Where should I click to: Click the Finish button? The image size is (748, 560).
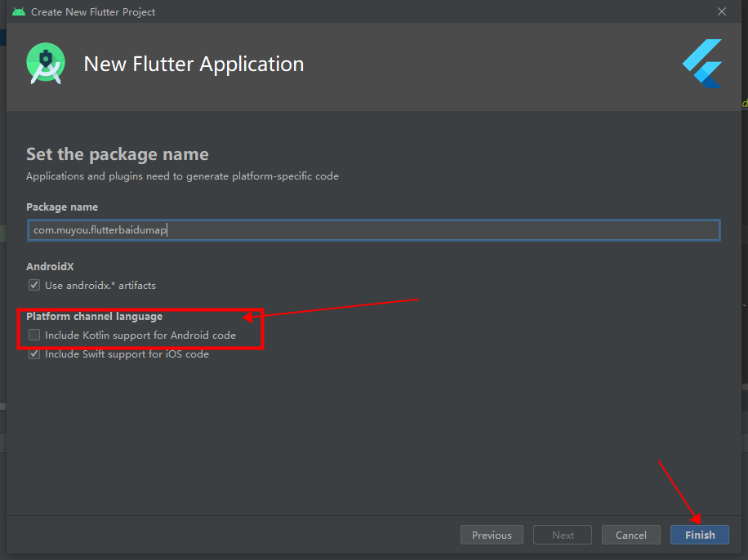coord(699,535)
